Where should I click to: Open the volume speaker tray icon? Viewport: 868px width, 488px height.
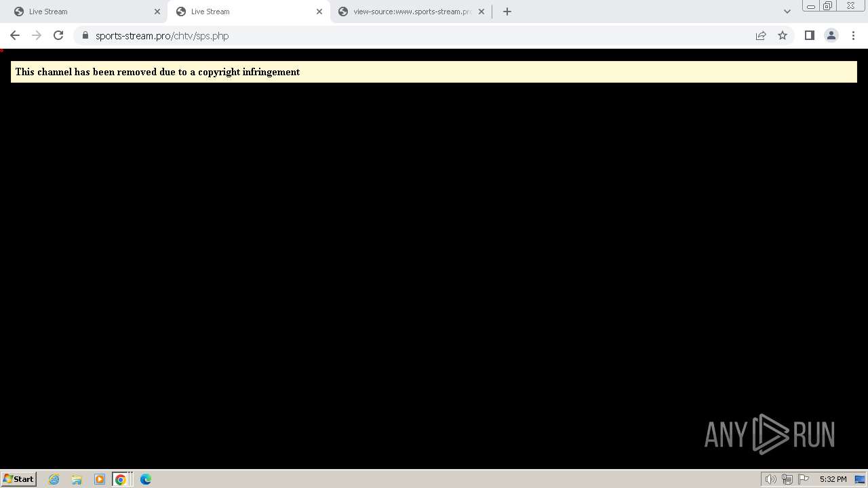[x=771, y=479]
